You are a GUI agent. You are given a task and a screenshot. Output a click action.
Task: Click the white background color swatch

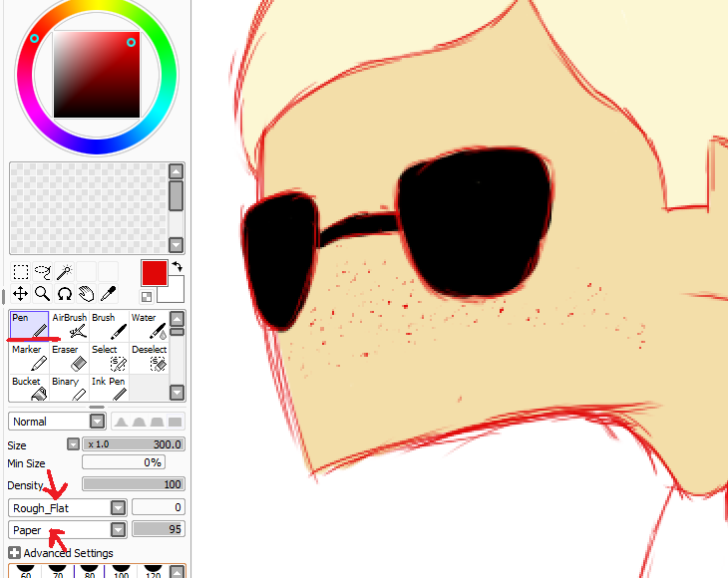[x=176, y=293]
